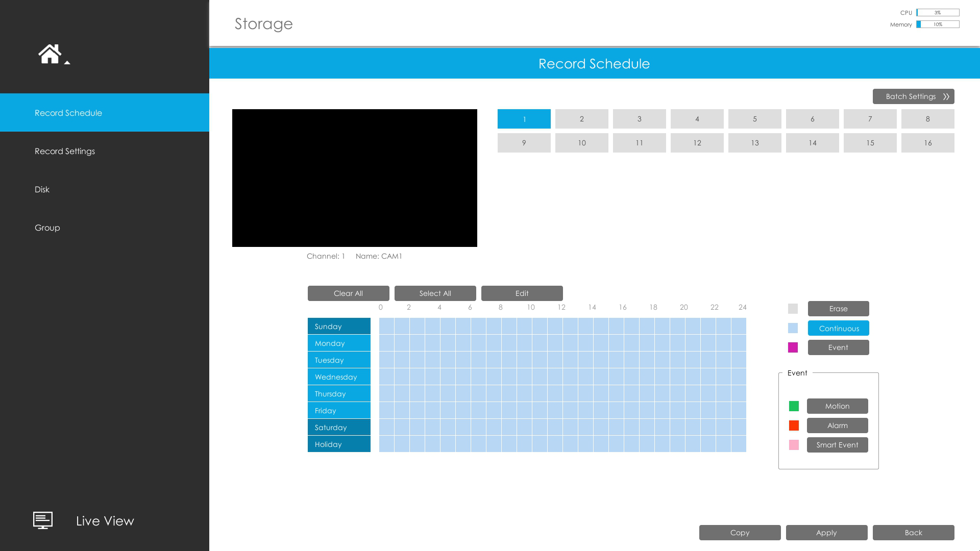Toggle Sunday schedule row selection

pyautogui.click(x=338, y=325)
